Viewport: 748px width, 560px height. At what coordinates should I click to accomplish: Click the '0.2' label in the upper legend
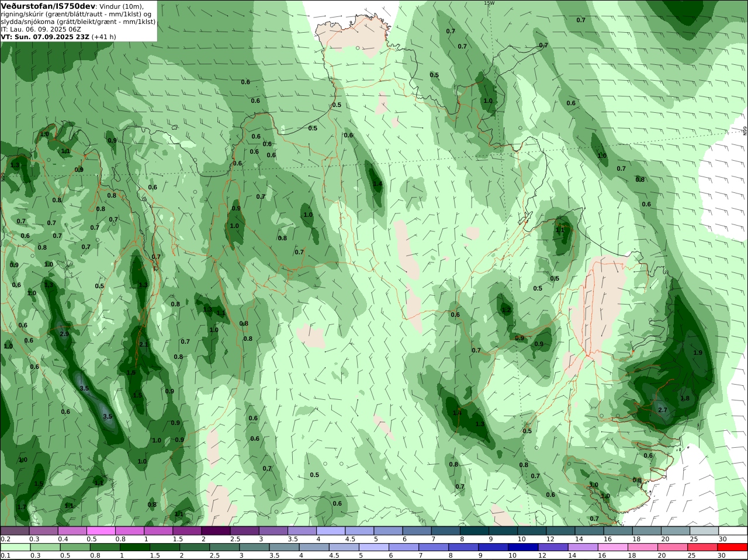click(x=5, y=538)
